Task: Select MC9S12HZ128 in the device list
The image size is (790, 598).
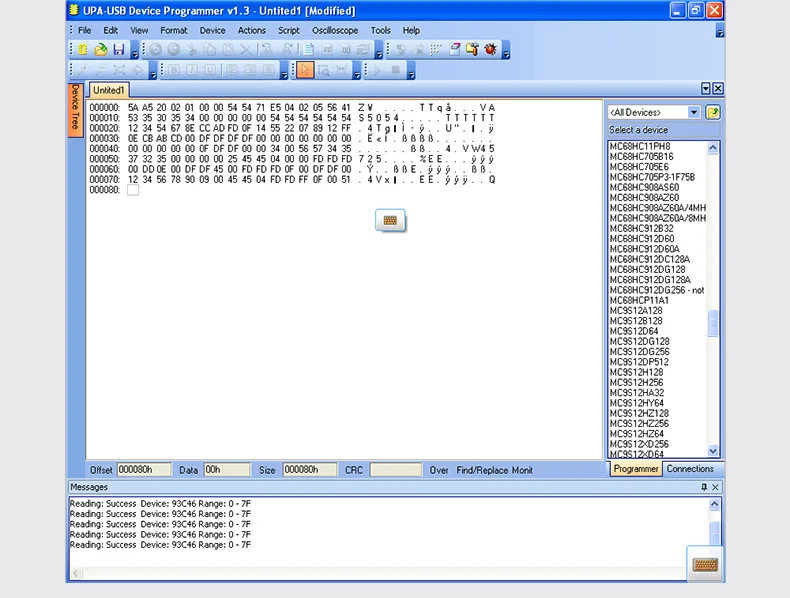Action: [639, 413]
